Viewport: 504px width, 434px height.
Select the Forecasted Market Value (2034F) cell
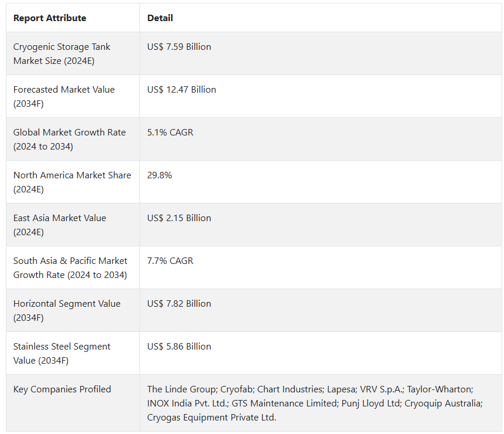pos(64,96)
